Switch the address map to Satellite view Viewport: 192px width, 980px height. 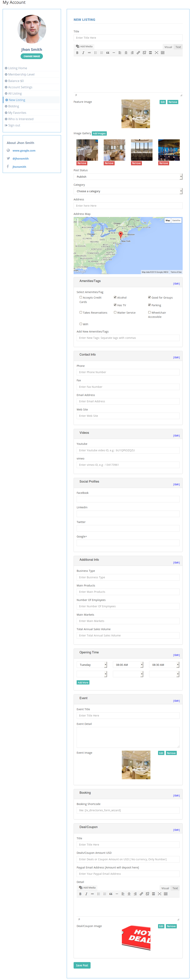coord(176,220)
